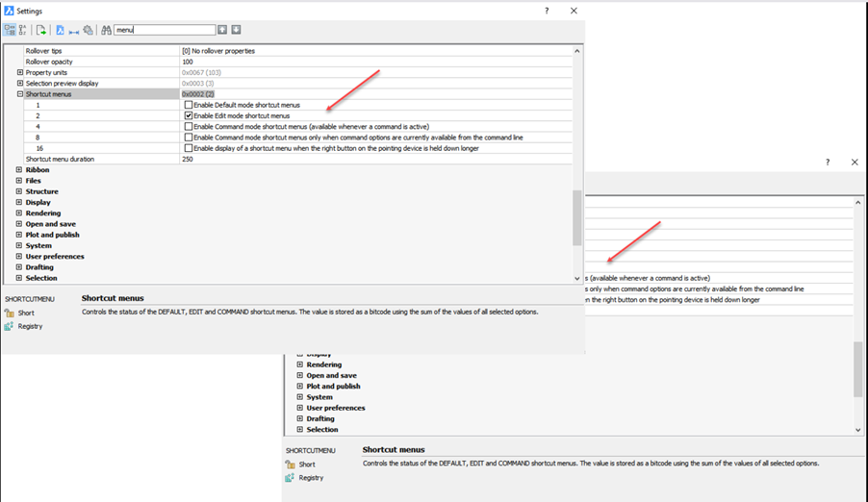Image resolution: width=868 pixels, height=502 pixels.
Task: Click back window scrollbar down arrow
Action: [858, 430]
